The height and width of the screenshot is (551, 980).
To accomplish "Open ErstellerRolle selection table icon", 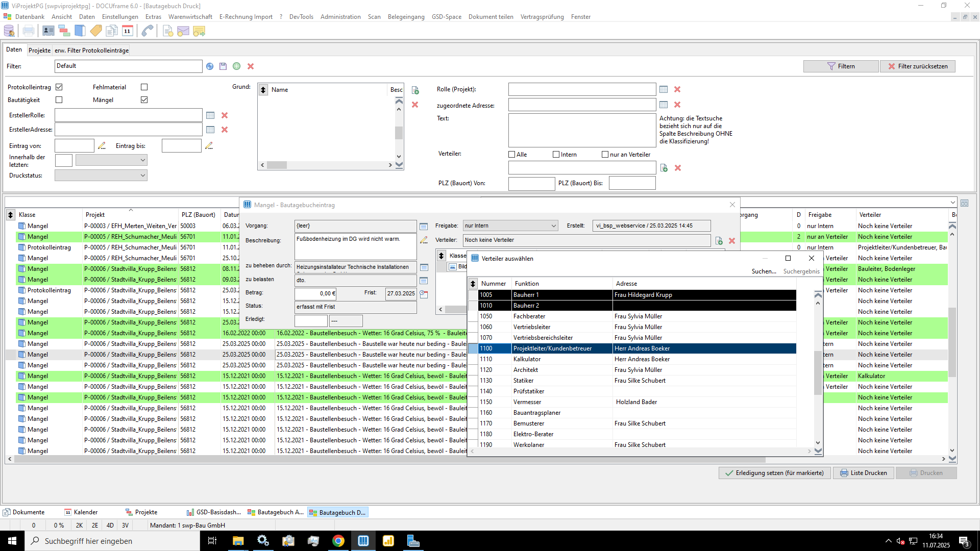I will 210,115.
